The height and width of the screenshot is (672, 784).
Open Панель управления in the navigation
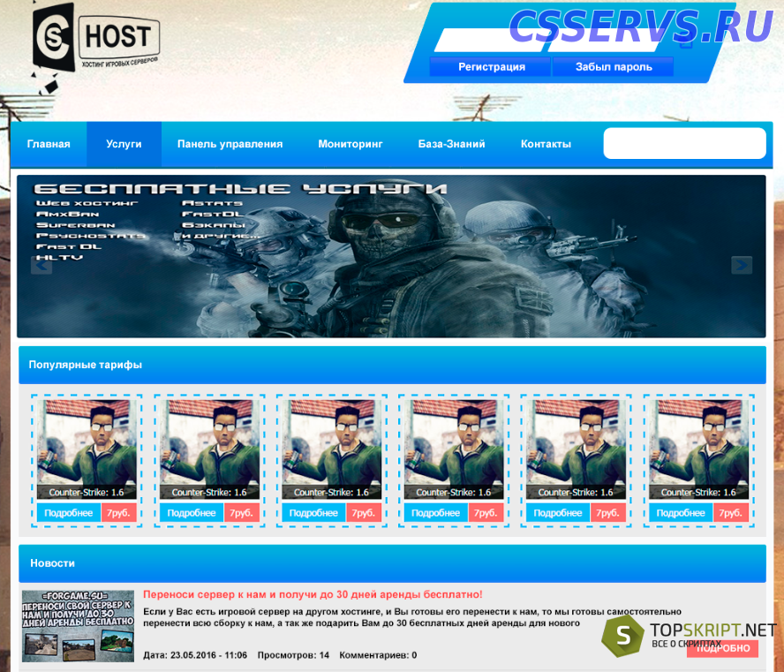coord(230,144)
